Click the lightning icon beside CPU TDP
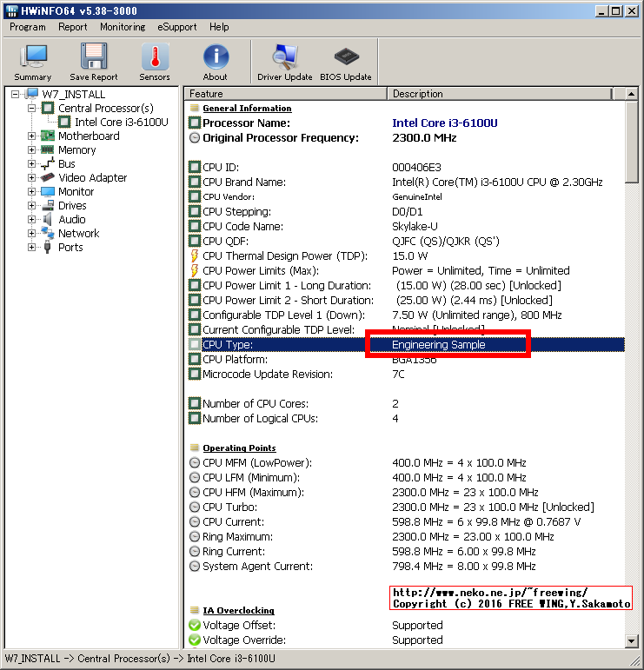 [x=195, y=256]
